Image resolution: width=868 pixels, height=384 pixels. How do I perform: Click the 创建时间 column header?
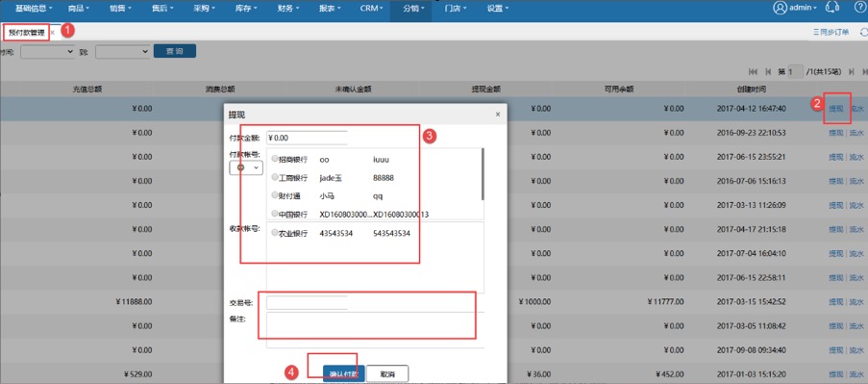(x=751, y=90)
